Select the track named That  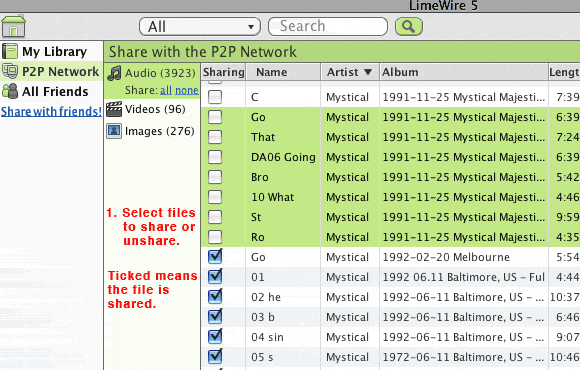tap(263, 137)
